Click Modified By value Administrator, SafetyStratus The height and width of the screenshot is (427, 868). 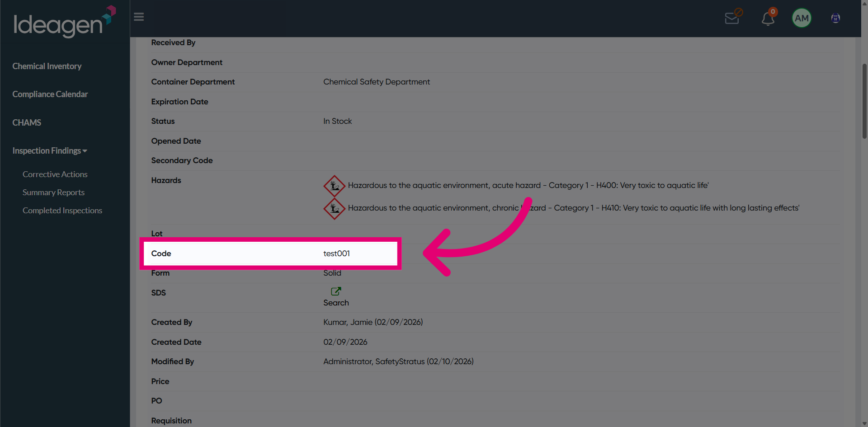coord(398,361)
